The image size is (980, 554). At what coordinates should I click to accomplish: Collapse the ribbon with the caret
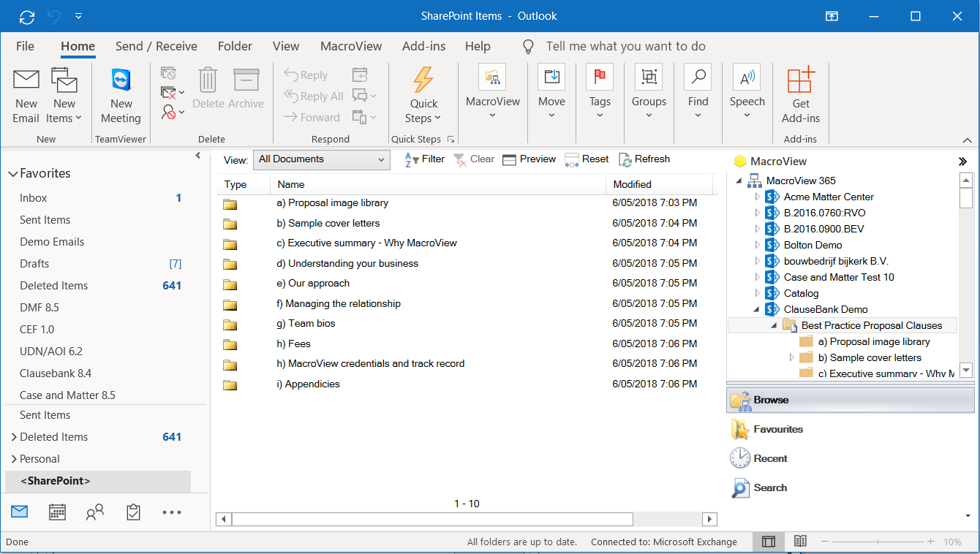pos(968,140)
